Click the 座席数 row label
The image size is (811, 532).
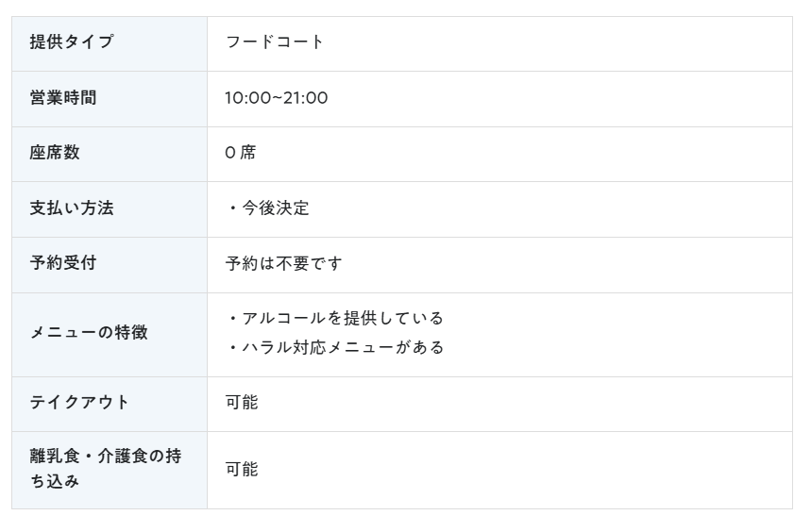point(55,153)
